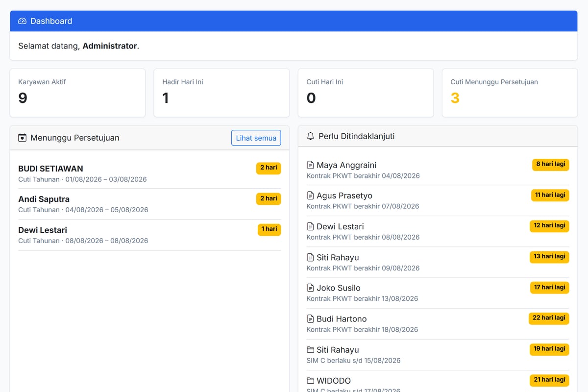588x392 pixels.
Task: Click the 12 hari lagi badge
Action: click(x=550, y=226)
